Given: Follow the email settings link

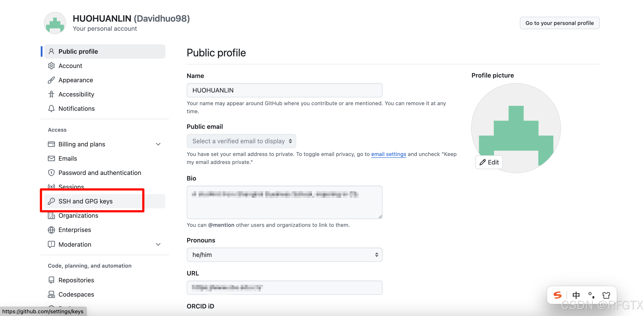Looking at the screenshot, I should tap(389, 154).
